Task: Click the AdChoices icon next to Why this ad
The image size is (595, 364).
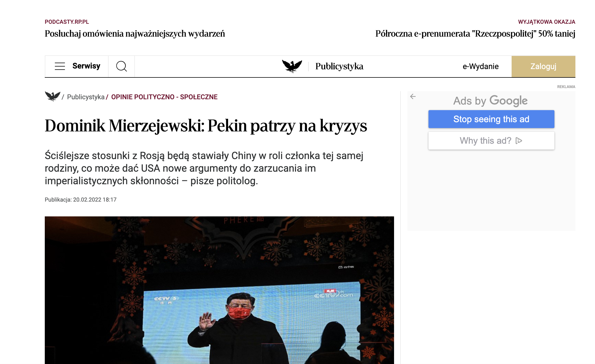Action: click(519, 141)
